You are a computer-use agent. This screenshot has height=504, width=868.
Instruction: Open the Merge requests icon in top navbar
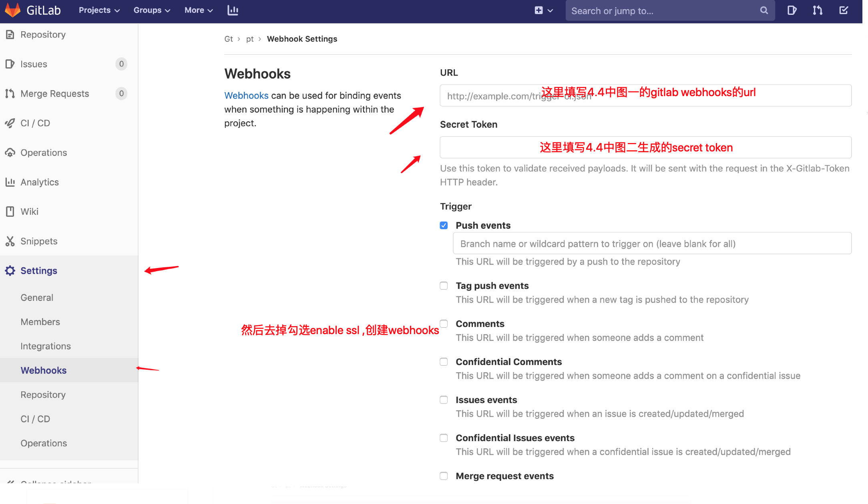coord(818,10)
